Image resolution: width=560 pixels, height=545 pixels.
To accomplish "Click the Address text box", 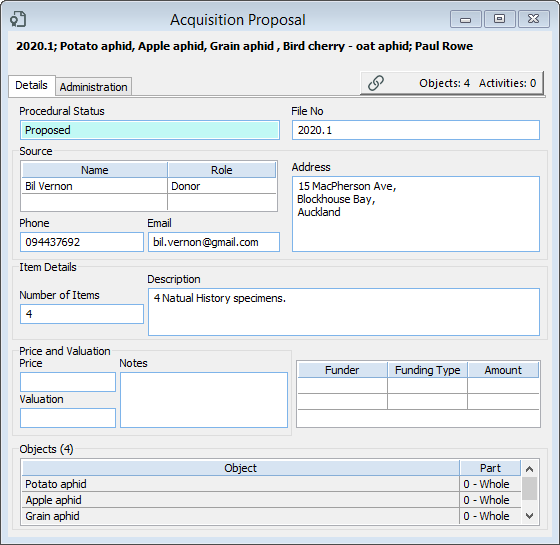I will [416, 214].
